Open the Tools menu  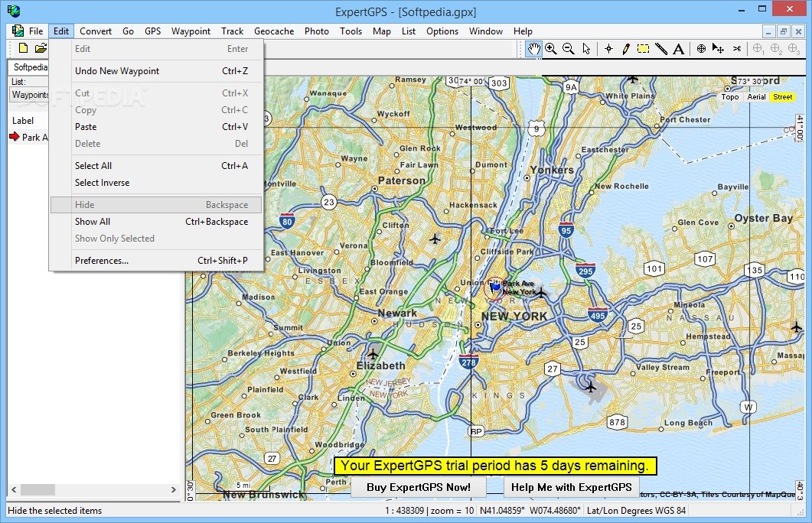351,31
